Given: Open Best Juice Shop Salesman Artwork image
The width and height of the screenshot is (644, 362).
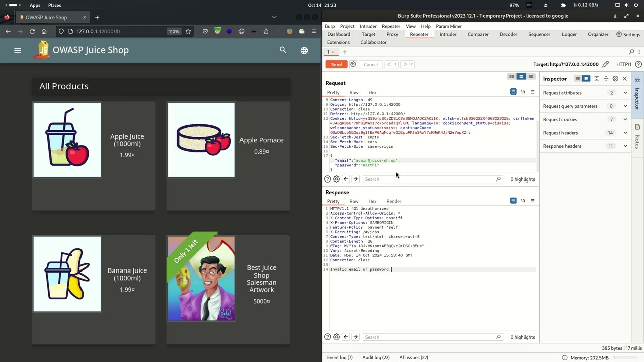Looking at the screenshot, I should (x=201, y=279).
